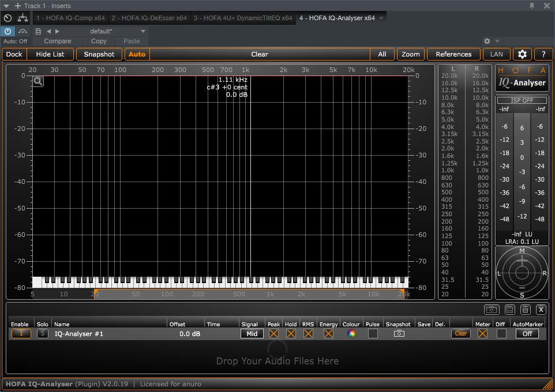This screenshot has height=392, width=555.
Task: Click the blue plugin bypass power icon
Action: 7,31
